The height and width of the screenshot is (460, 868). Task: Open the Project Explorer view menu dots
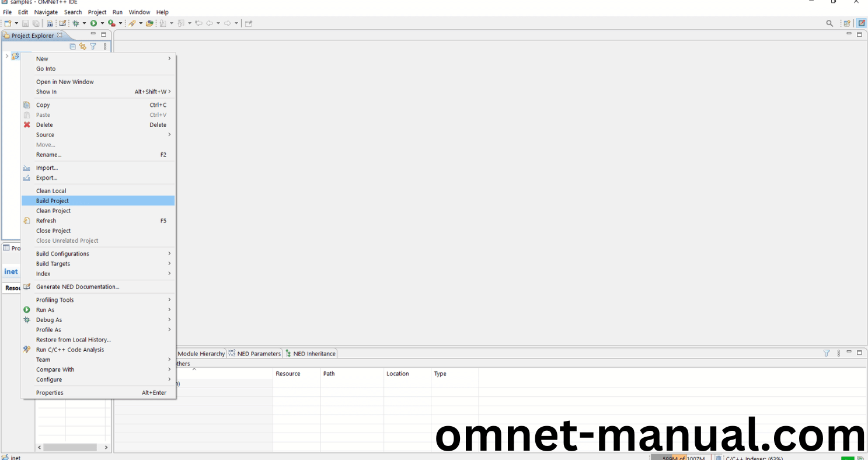coord(105,47)
